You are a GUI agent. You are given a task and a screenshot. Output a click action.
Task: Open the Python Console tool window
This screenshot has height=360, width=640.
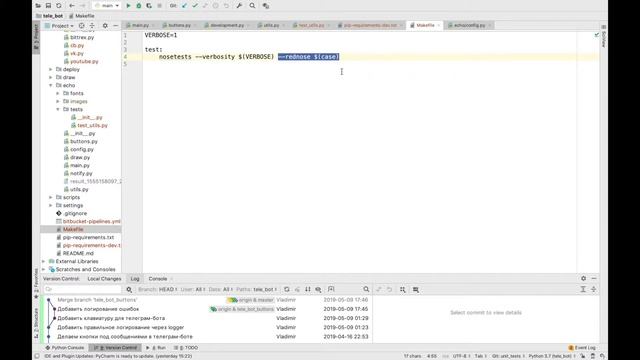pyautogui.click(x=64, y=348)
